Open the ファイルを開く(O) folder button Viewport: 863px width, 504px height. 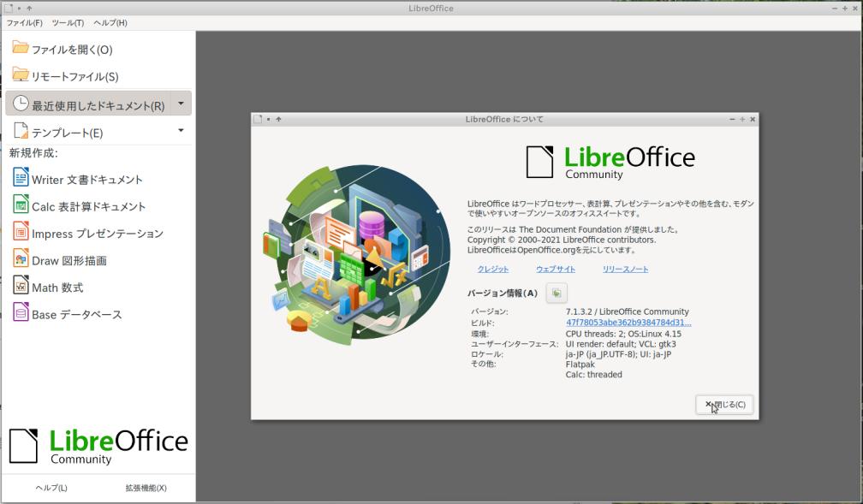98,49
